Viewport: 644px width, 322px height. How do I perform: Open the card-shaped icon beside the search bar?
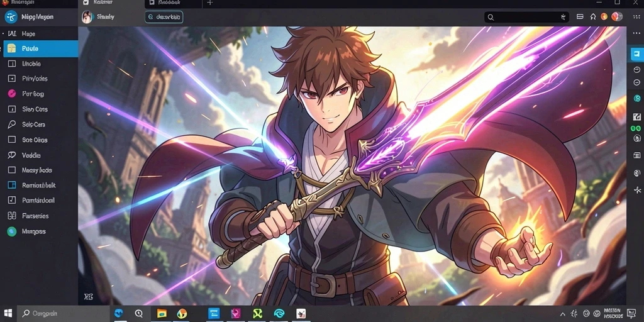click(580, 17)
